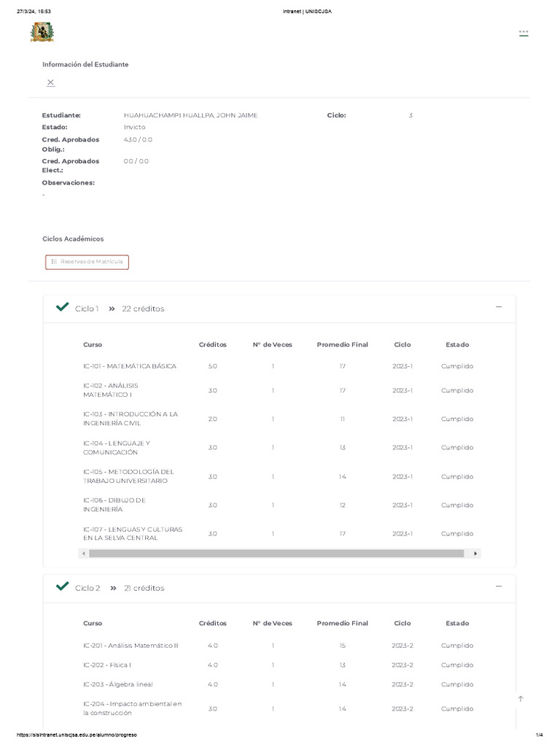Open the IC-202 Física I course

107,665
